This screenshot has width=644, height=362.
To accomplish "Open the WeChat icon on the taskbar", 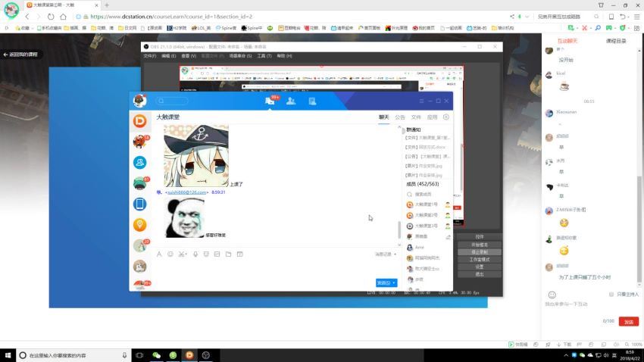I will pos(157,355).
